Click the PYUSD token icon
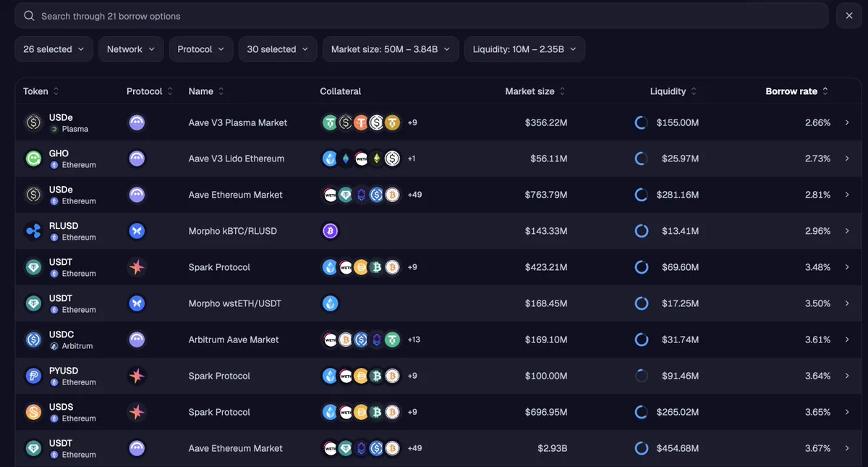Screen dimensions: 868x467 pyautogui.click(x=33, y=376)
